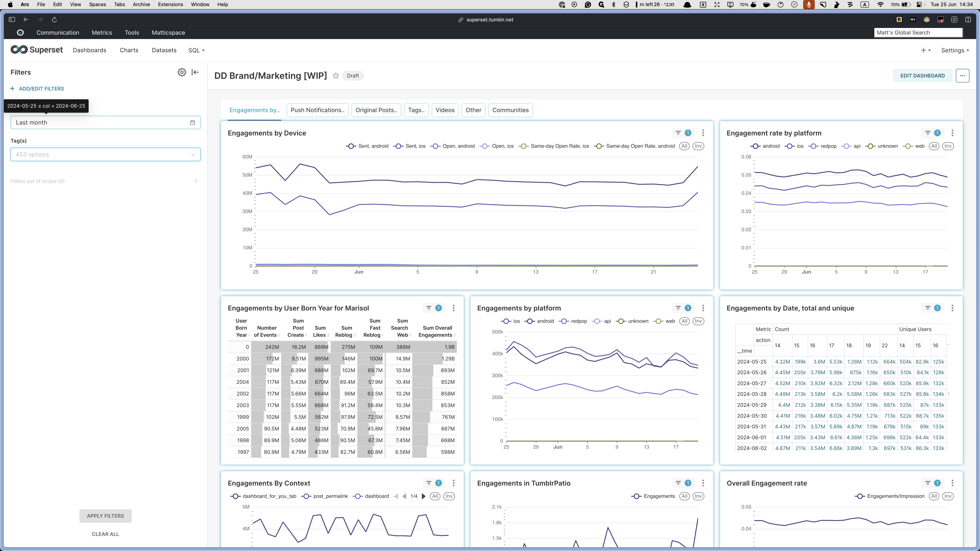Screen dimensions: 980x551
Task: Toggle Engagements/Impression legend series
Action: [x=889, y=496]
